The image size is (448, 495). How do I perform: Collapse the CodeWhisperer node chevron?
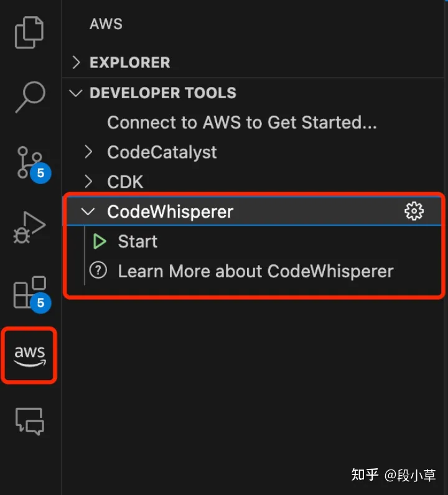(88, 211)
